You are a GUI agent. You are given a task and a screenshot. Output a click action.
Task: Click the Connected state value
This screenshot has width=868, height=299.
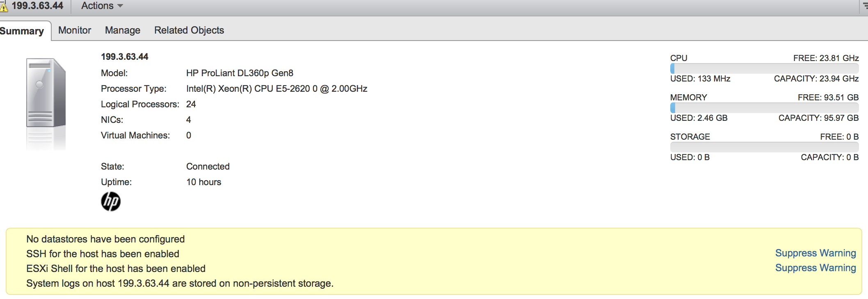tap(208, 166)
